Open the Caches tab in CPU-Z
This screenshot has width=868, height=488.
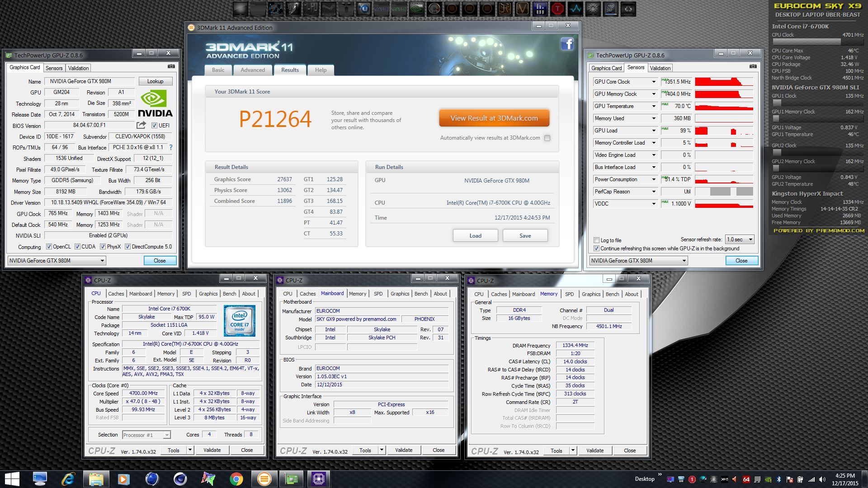pos(116,294)
